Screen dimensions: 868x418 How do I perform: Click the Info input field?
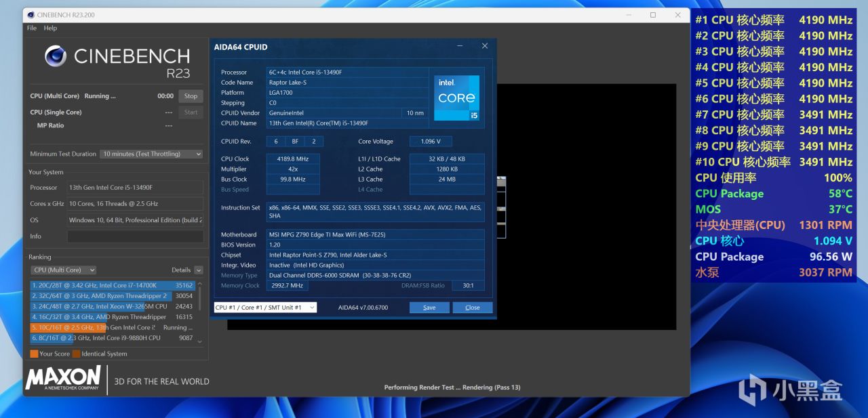[x=135, y=236]
